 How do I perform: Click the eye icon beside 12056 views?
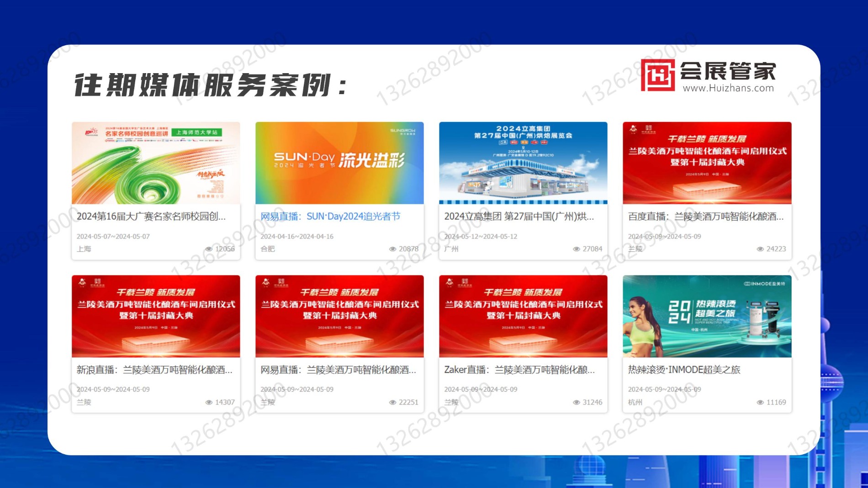click(209, 249)
